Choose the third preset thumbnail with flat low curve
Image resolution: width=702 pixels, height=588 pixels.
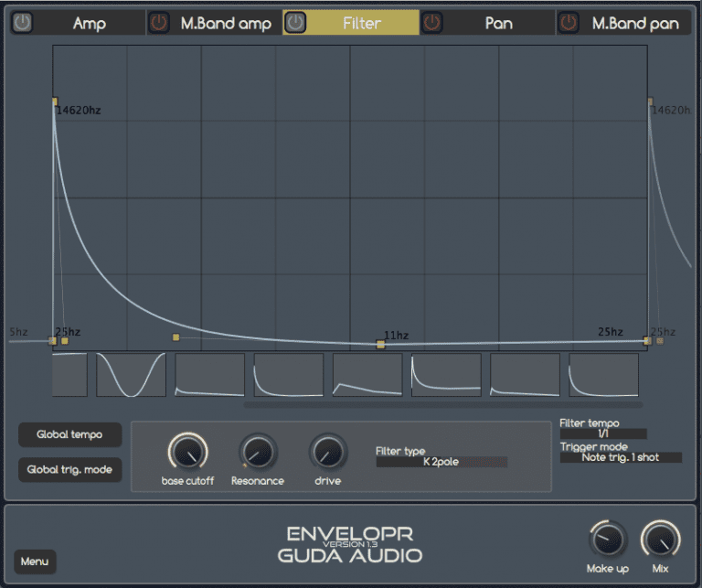[210, 375]
